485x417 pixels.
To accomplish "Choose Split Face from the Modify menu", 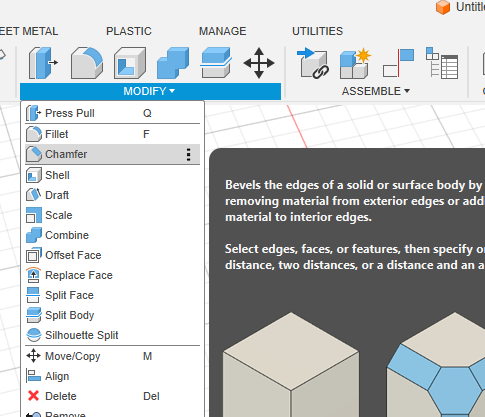I will 113,295.
